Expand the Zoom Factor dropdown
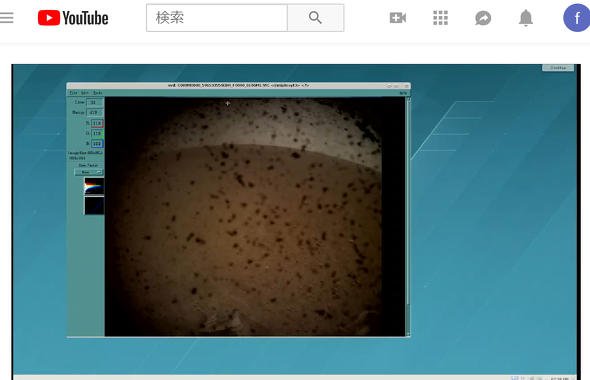The height and width of the screenshot is (380, 590). click(x=89, y=172)
